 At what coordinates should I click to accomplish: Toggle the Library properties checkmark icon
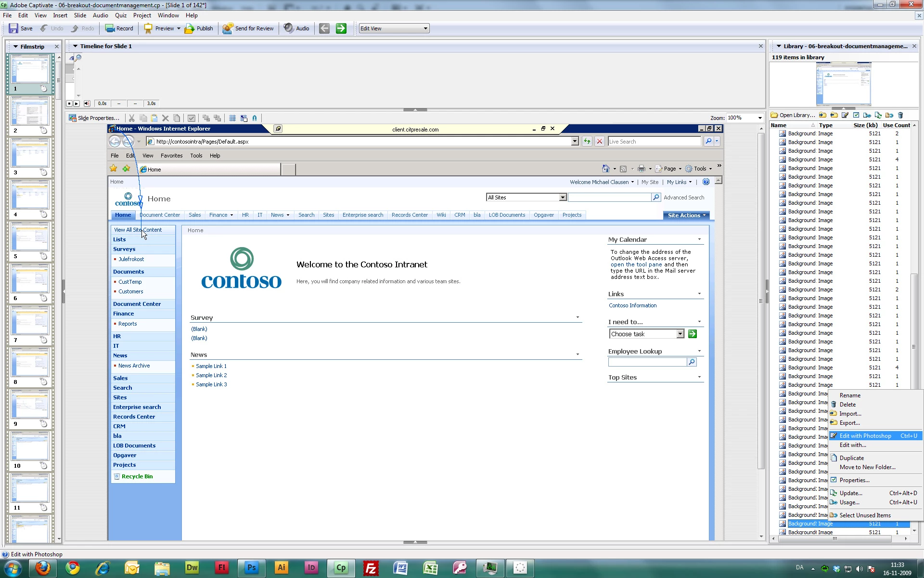(856, 115)
